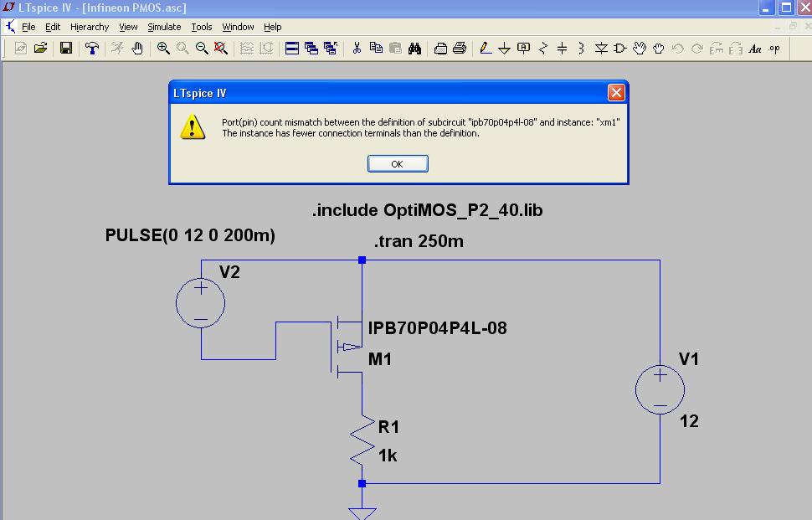Select the Move tool open hand
Screen dimensions: 812x520
pos(640,49)
